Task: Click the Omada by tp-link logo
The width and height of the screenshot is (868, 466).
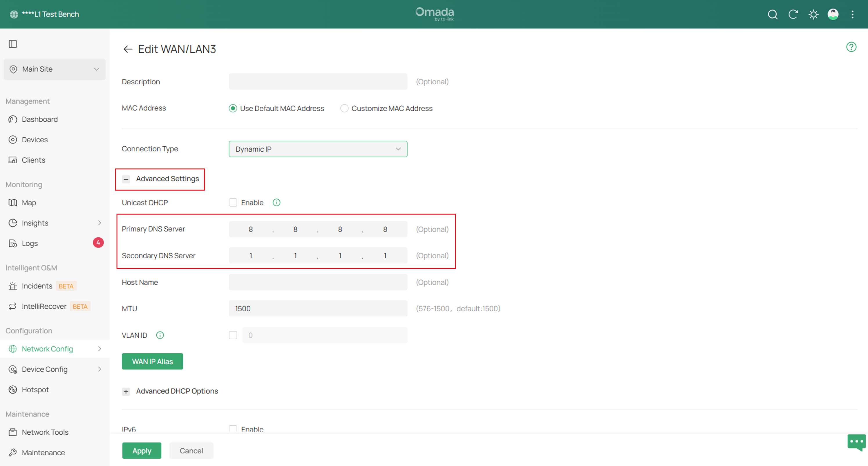Action: 434,14
